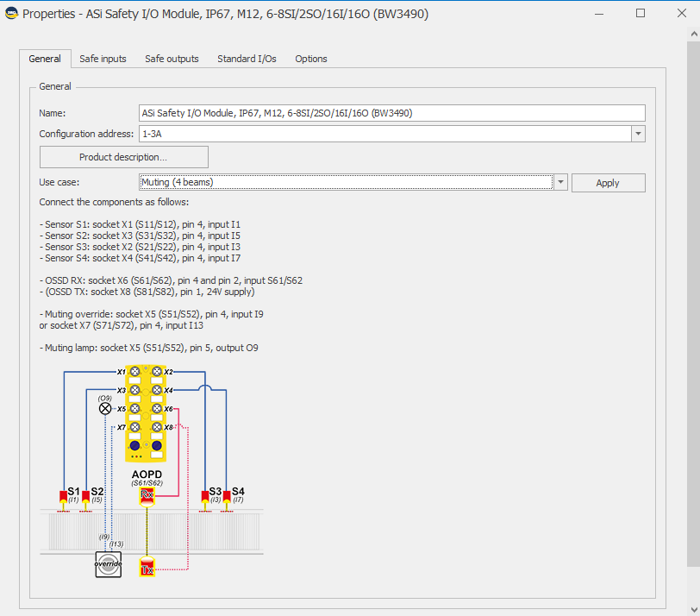Expand the Configuration address dropdown
The height and width of the screenshot is (616, 700).
(x=638, y=134)
